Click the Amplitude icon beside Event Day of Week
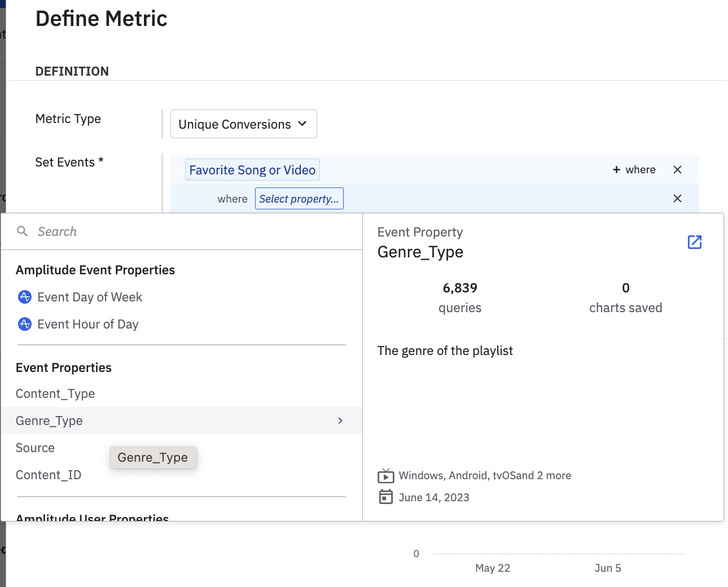This screenshot has width=728, height=587. [25, 297]
